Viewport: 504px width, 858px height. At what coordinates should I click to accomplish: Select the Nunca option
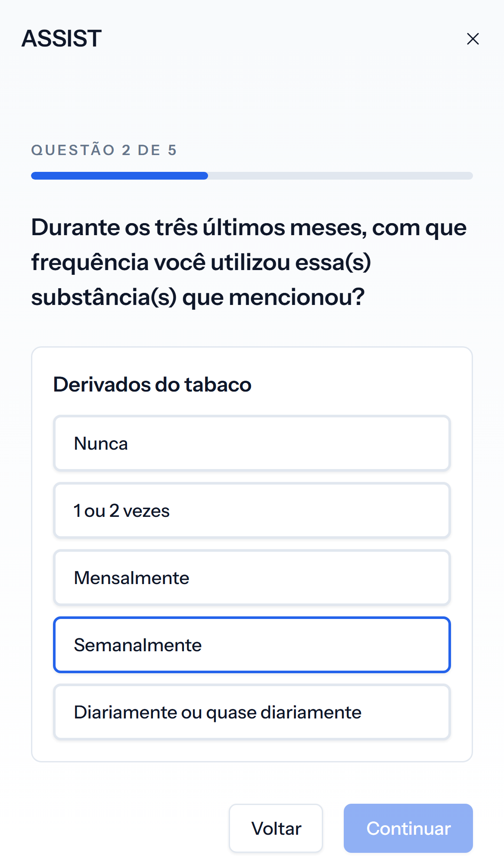pyautogui.click(x=252, y=443)
